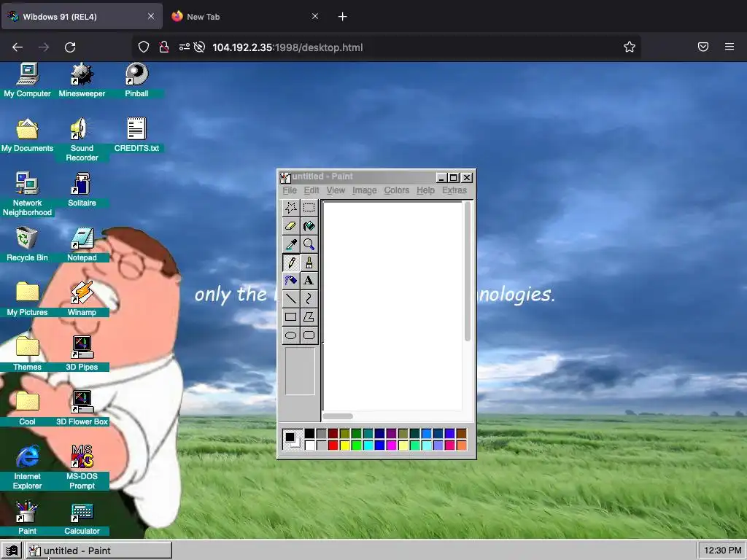Select the Rectangle shape tool
Viewport: 747px width, 560px height.
pos(290,316)
